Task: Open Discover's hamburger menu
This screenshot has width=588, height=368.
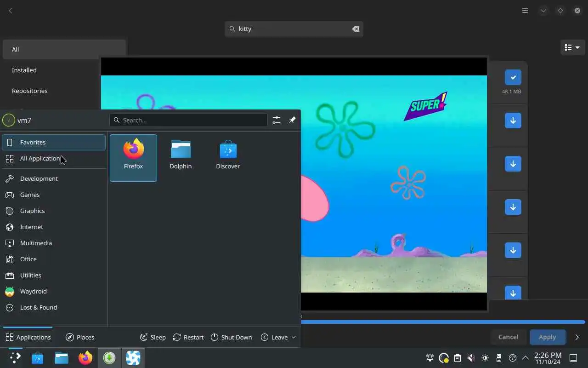Action: tap(525, 11)
